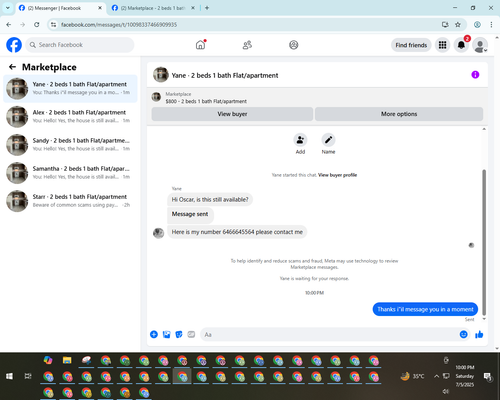Open the Windows Start menu

9,376
